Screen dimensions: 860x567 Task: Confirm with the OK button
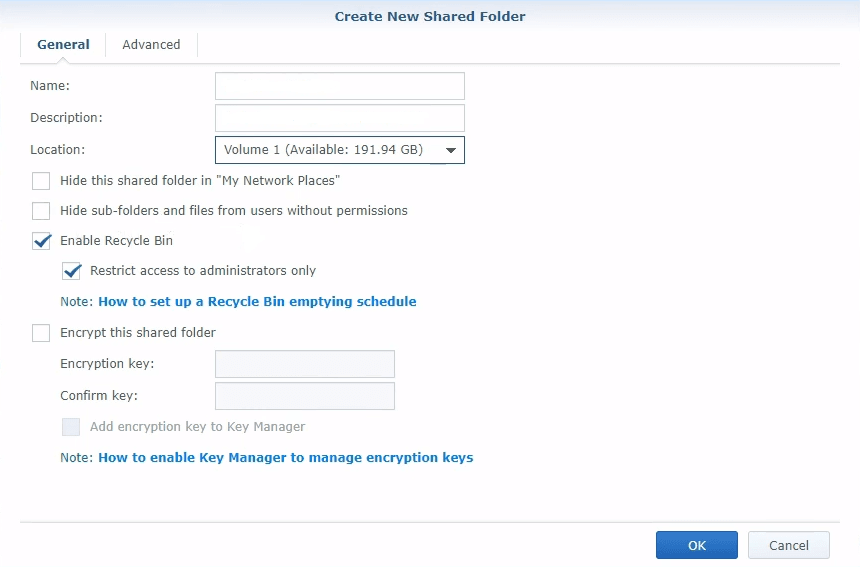click(697, 545)
